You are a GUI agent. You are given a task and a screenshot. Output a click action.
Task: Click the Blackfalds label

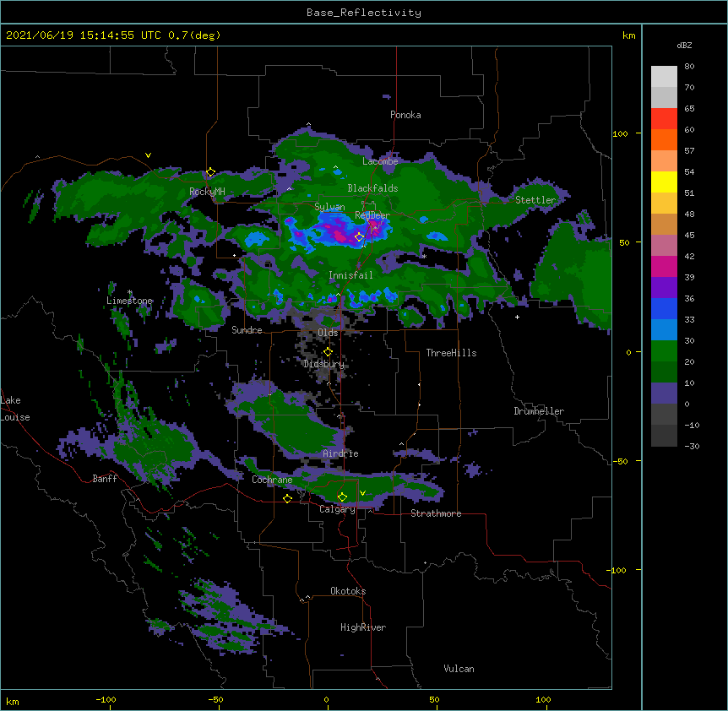point(372,188)
